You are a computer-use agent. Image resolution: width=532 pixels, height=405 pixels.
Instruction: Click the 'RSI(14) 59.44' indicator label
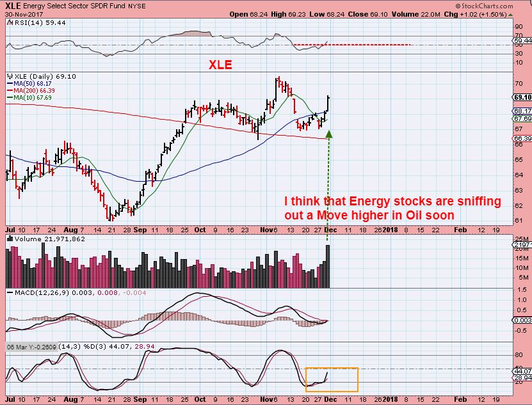(x=40, y=23)
